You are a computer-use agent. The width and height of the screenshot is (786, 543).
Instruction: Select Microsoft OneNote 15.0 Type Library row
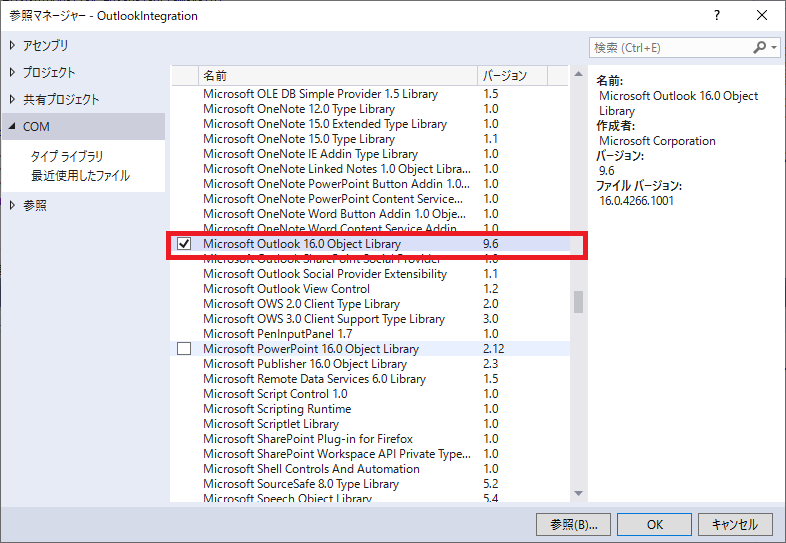point(370,139)
